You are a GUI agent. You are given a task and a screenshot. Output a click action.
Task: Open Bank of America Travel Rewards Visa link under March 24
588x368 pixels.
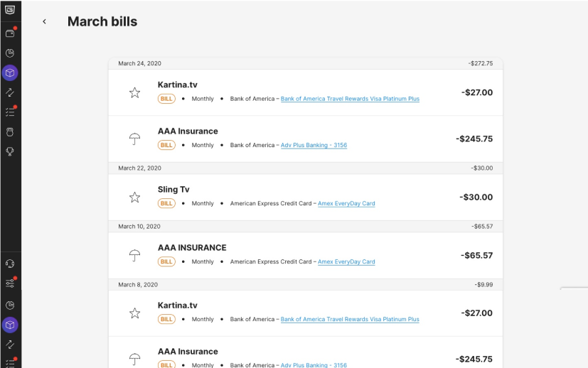(x=350, y=99)
